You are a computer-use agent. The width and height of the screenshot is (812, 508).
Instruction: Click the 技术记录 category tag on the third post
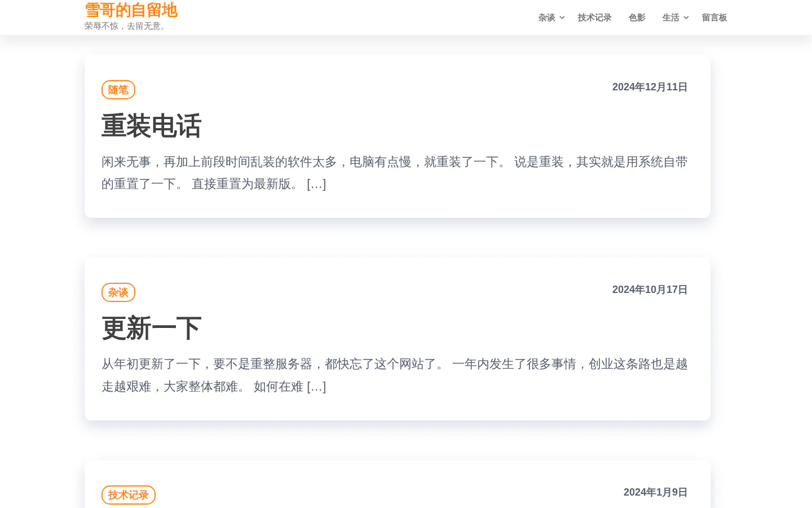129,495
